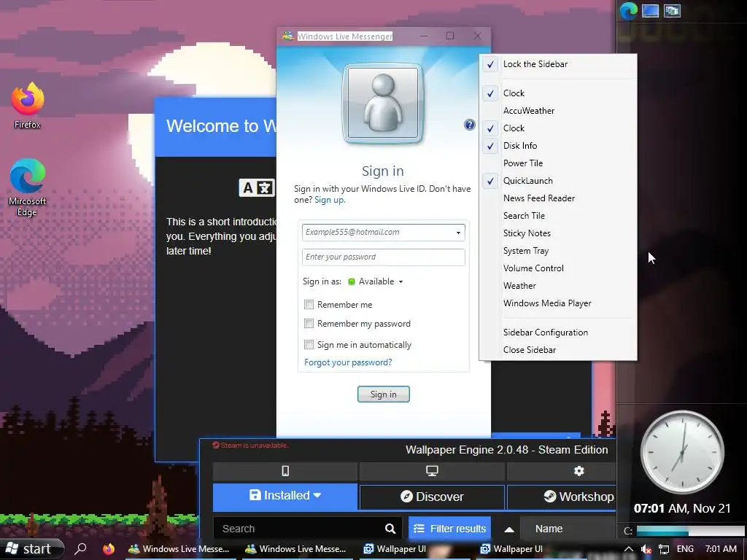Open the Available status dropdown
This screenshot has height=560, width=747.
tap(376, 281)
